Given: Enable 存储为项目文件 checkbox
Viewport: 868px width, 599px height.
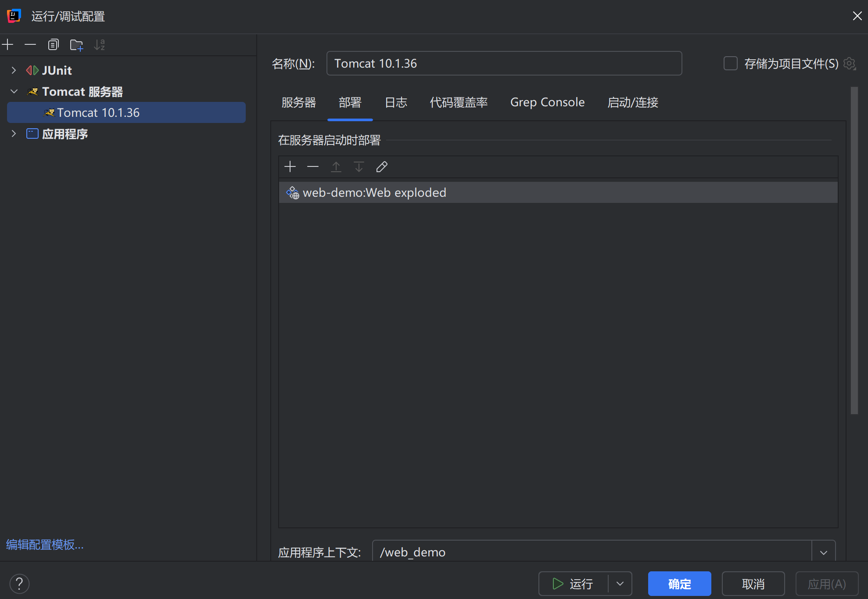Looking at the screenshot, I should coord(730,63).
